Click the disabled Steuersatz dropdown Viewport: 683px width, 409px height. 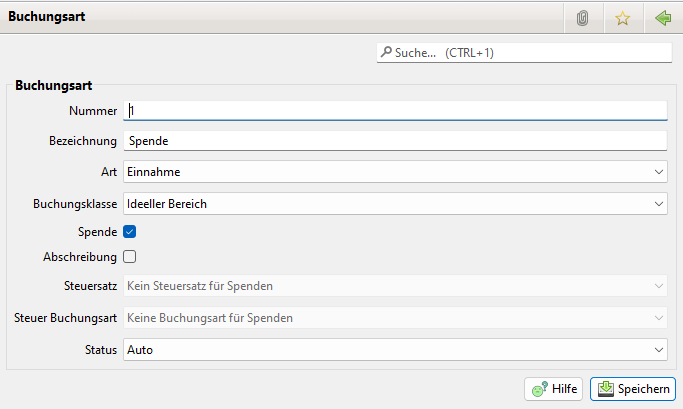coord(395,286)
